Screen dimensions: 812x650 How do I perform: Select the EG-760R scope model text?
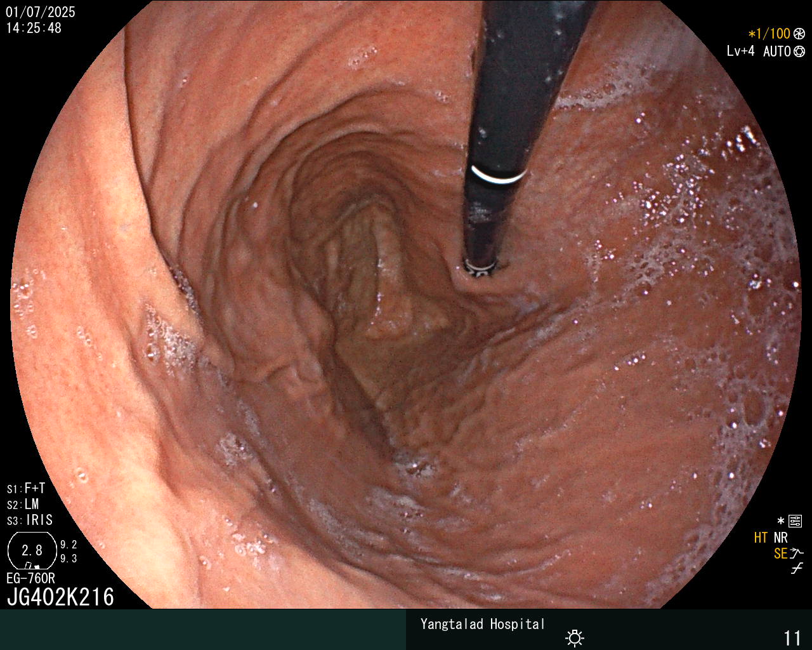(x=30, y=578)
